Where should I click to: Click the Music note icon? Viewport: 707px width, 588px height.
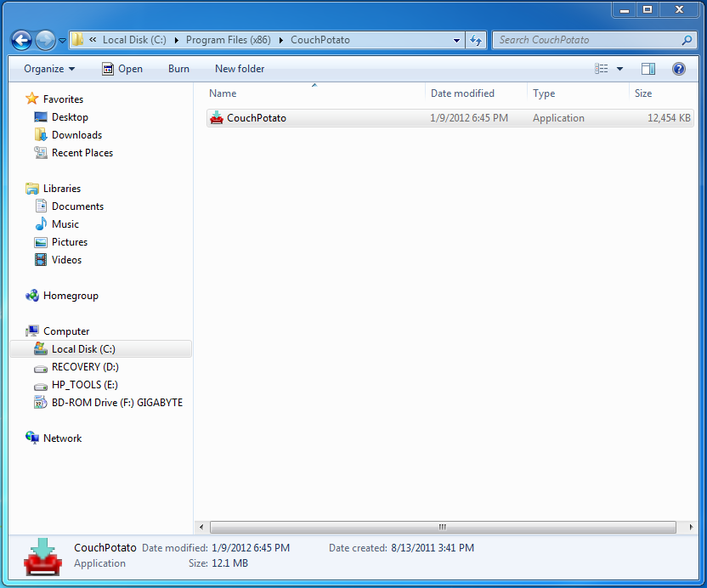[x=41, y=224]
